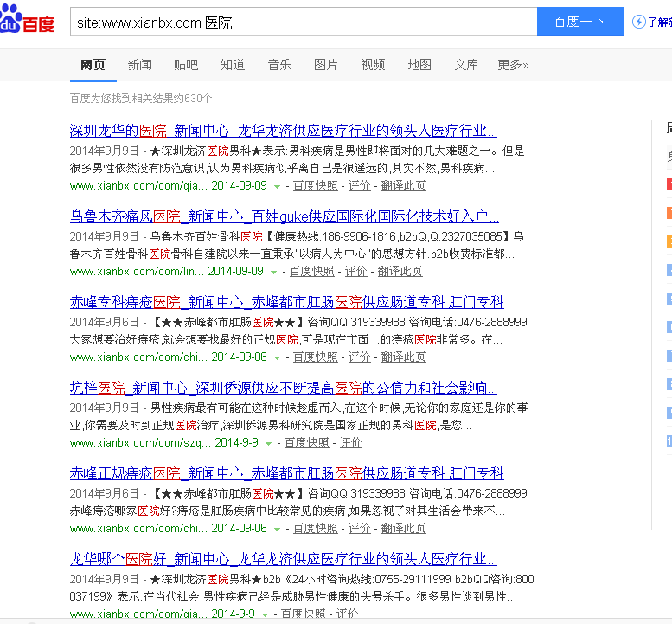This screenshot has width=672, height=624.
Task: Click the result count text 约630个
Action: (192, 99)
